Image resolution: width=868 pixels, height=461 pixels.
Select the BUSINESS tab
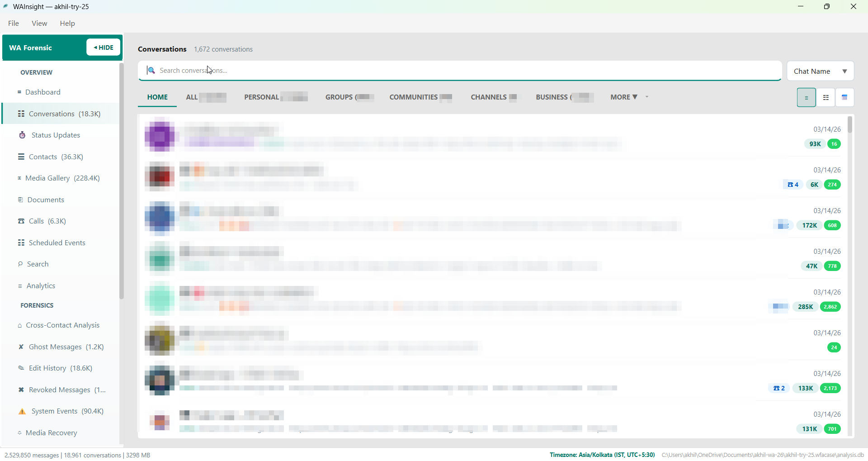(565, 97)
